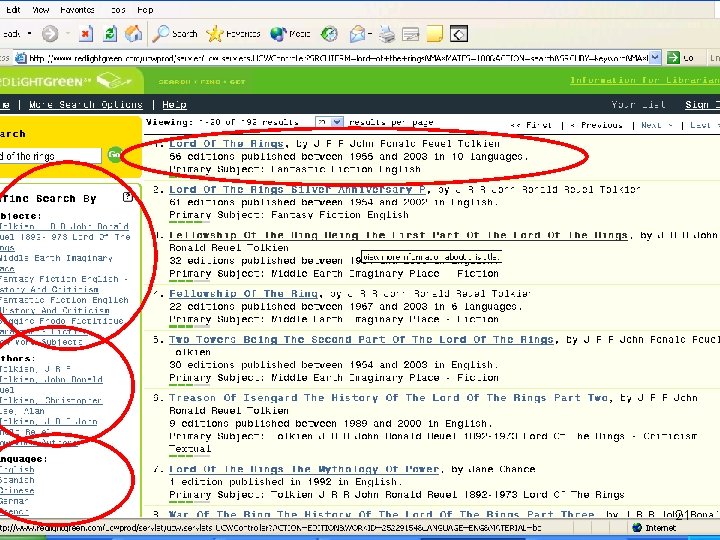Refine by author Tolkien, J R R
This screenshot has width=720, height=540.
pyautogui.click(x=35, y=369)
